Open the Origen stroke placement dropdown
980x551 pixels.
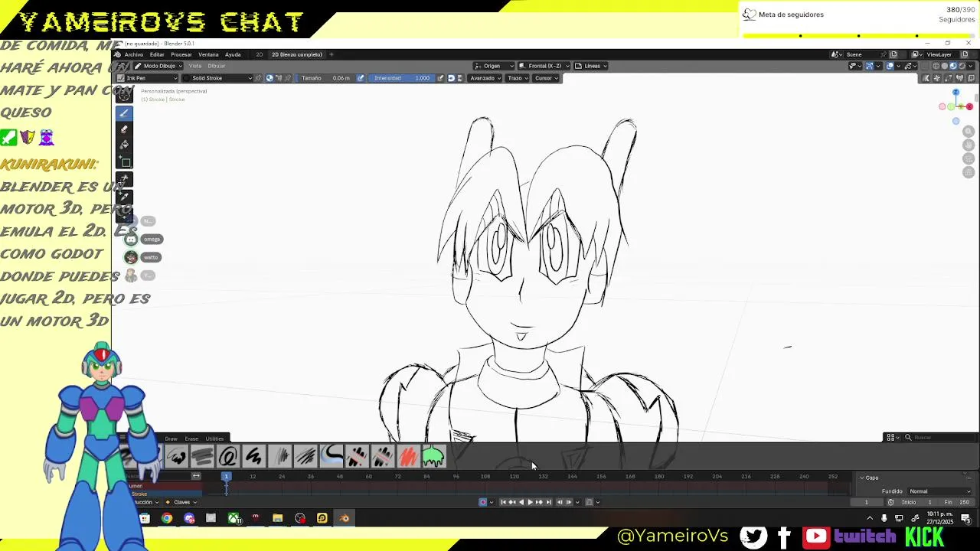(493, 66)
